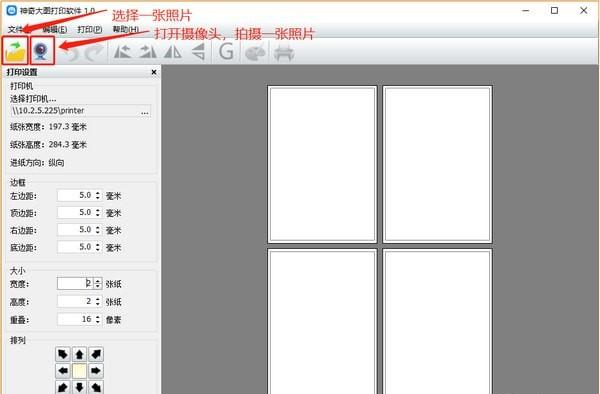This screenshot has height=394, width=600.
Task: Click the upper-right arrow in the 排列 grid
Action: click(x=96, y=354)
